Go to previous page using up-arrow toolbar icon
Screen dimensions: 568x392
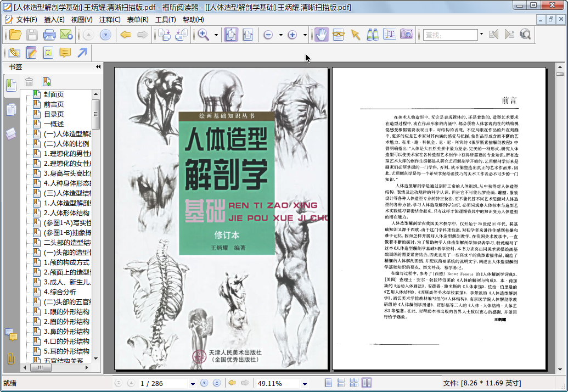(x=88, y=35)
